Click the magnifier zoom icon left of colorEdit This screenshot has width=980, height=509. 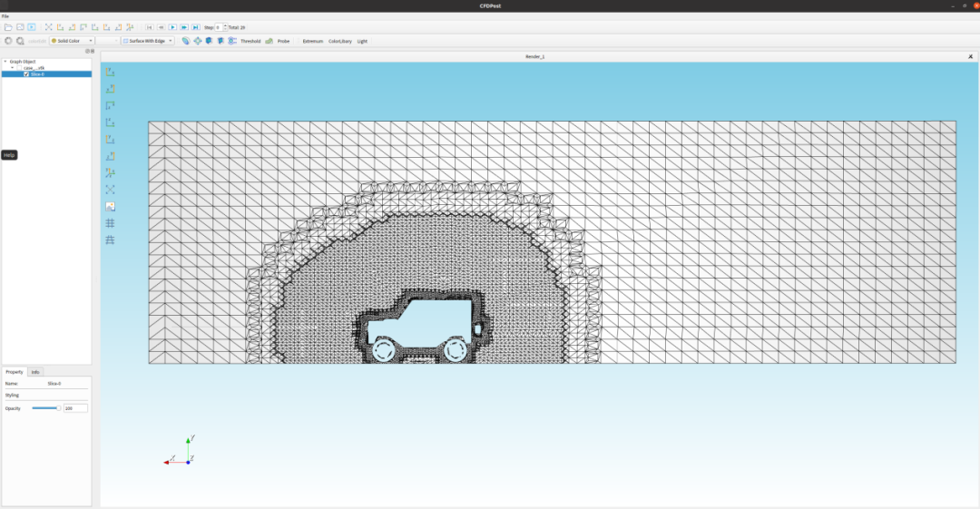click(x=20, y=41)
